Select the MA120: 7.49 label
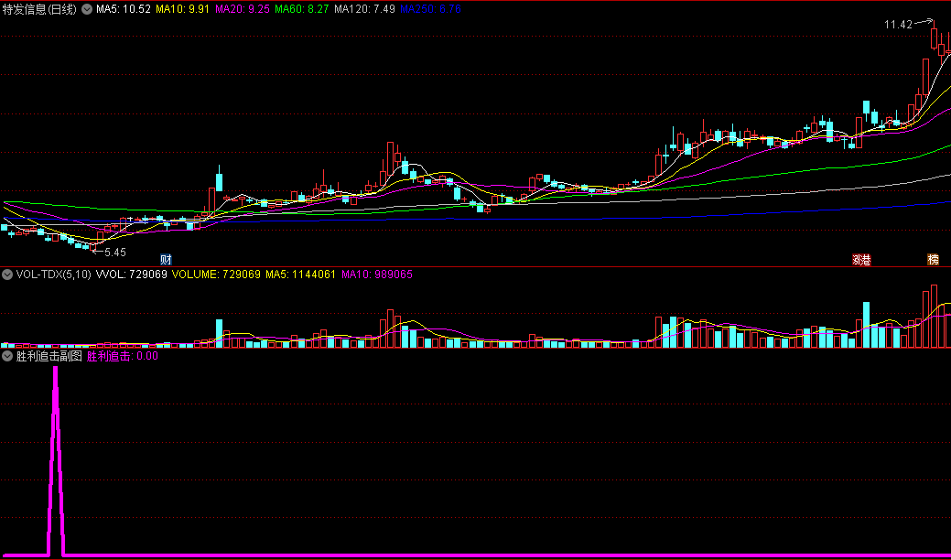The width and height of the screenshot is (951, 560). [364, 9]
